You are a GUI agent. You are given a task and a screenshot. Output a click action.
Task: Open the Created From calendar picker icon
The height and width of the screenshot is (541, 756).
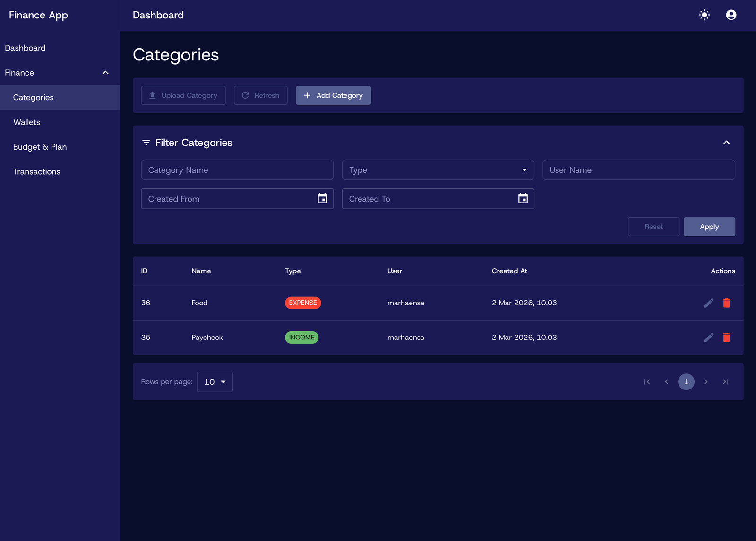(x=322, y=199)
